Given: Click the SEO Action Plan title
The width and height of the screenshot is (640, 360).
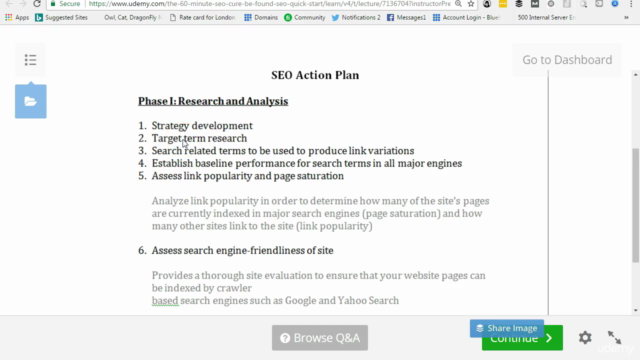Looking at the screenshot, I should [x=315, y=75].
